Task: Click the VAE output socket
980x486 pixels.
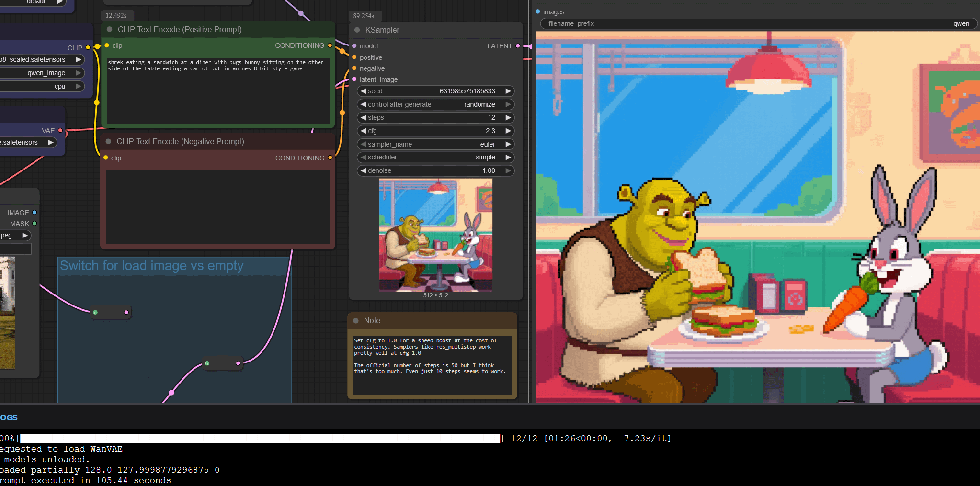Action: point(60,130)
